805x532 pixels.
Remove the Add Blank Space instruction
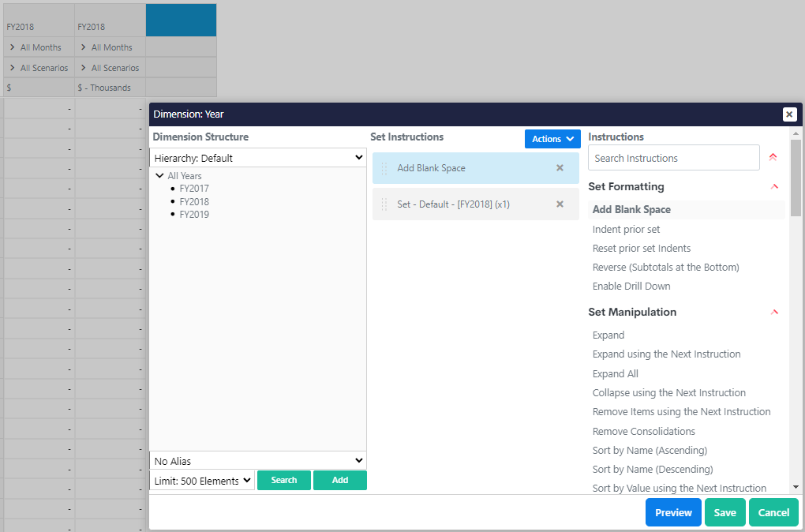click(560, 168)
